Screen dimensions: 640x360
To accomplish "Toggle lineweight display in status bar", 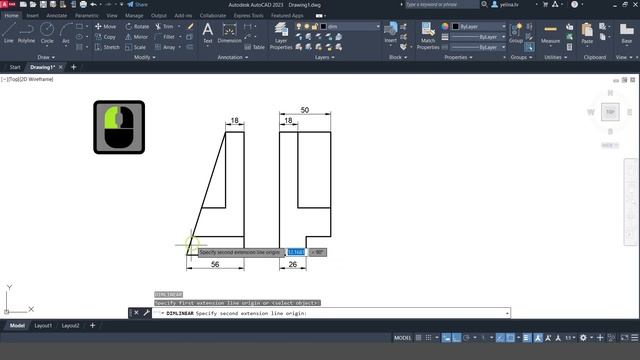I will (527, 338).
